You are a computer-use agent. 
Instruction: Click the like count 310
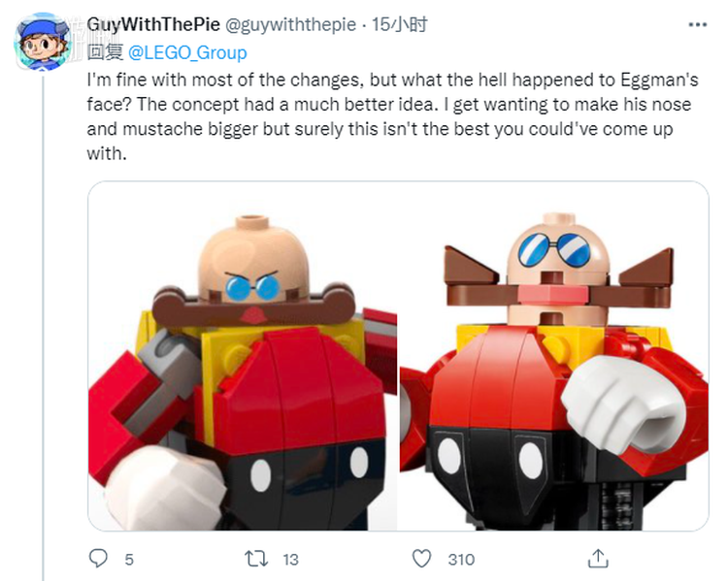(x=461, y=559)
